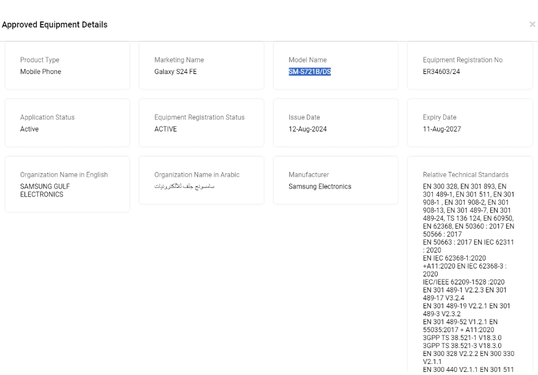Viewport: 538px width, 375px height.
Task: Click the 'Approved Equipment Details' heading
Action: 55,25
